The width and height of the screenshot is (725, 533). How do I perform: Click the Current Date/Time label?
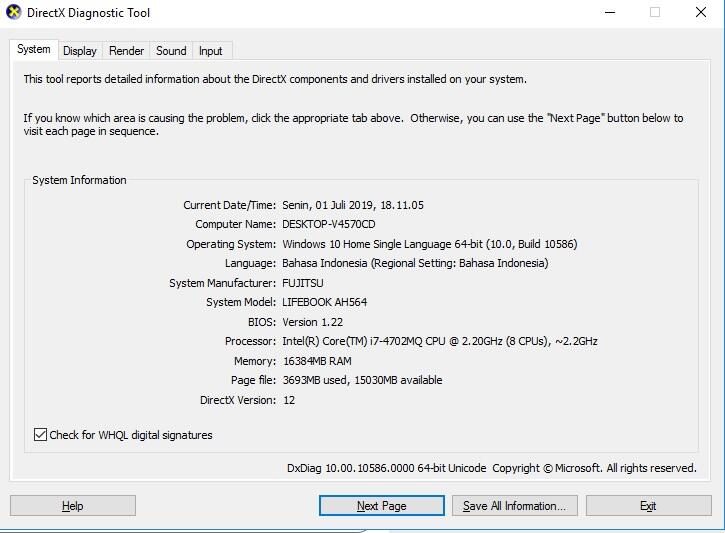click(229, 205)
